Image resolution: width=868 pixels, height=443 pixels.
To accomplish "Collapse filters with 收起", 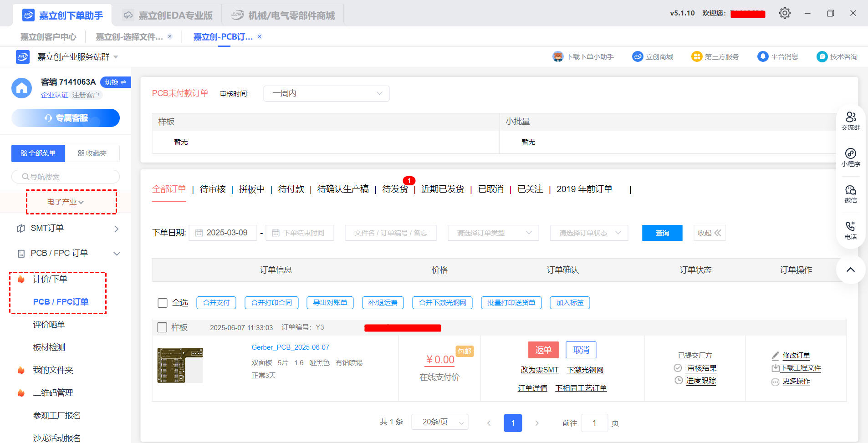I will pos(710,233).
